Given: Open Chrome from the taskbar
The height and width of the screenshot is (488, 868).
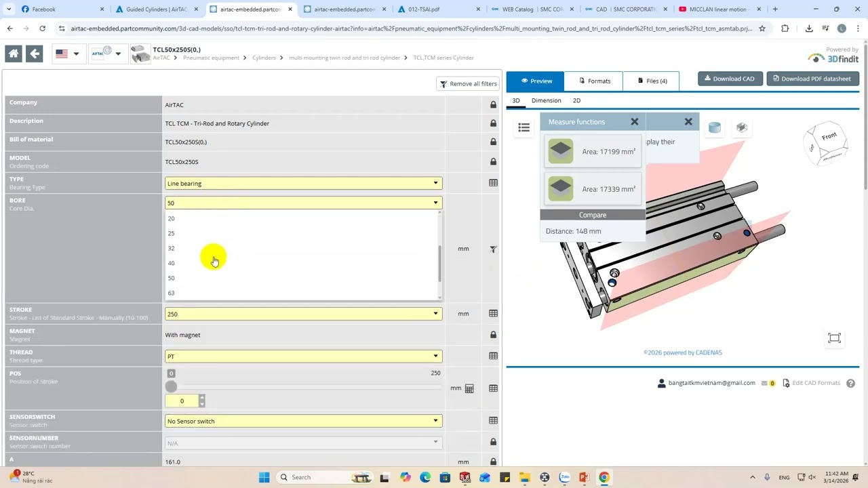Looking at the screenshot, I should click(604, 477).
